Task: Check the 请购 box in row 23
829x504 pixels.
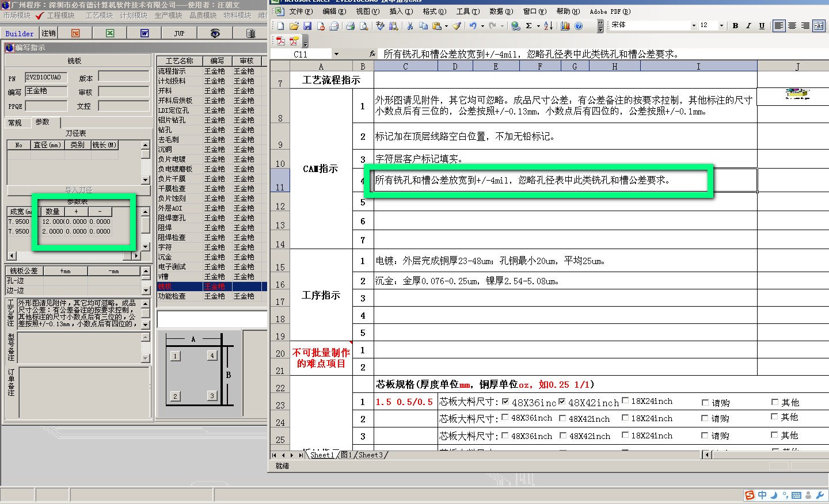Action: click(705, 403)
